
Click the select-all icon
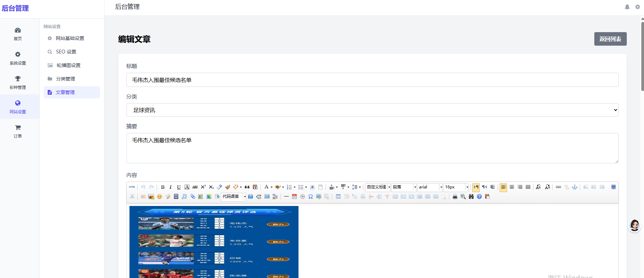coord(312,187)
